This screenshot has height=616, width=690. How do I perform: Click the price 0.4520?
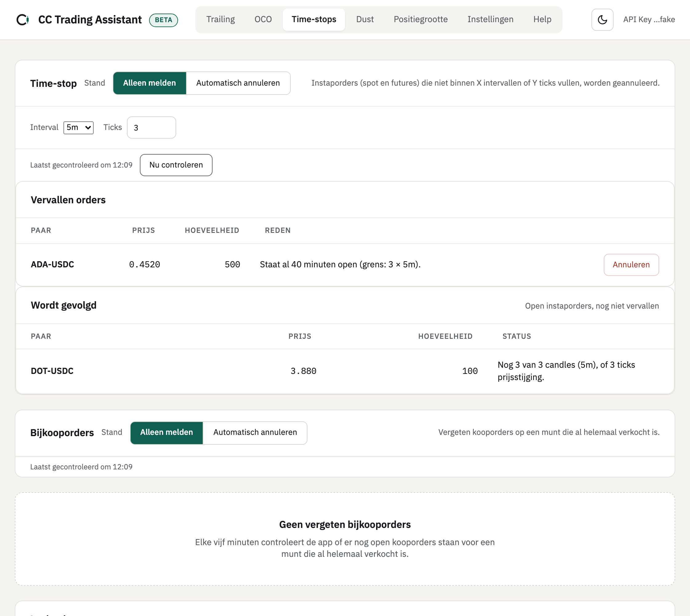(144, 264)
